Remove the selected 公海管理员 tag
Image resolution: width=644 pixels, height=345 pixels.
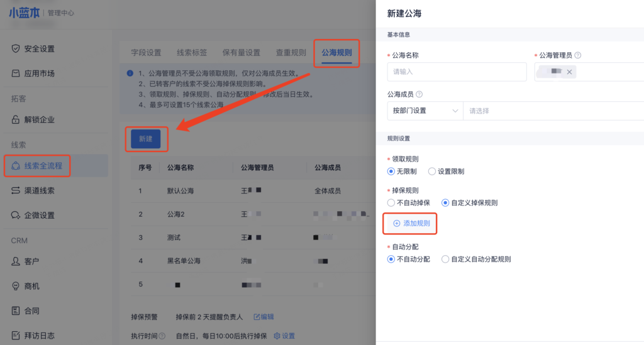pos(569,72)
